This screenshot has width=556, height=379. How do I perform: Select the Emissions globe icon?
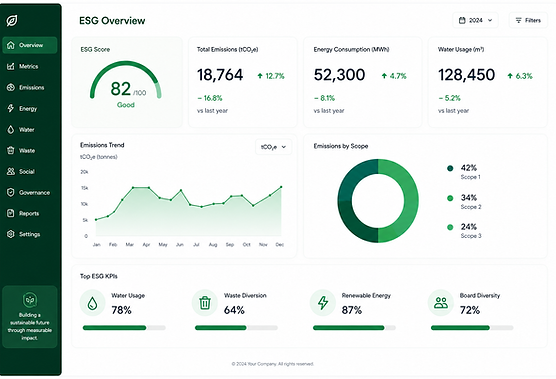(x=11, y=88)
